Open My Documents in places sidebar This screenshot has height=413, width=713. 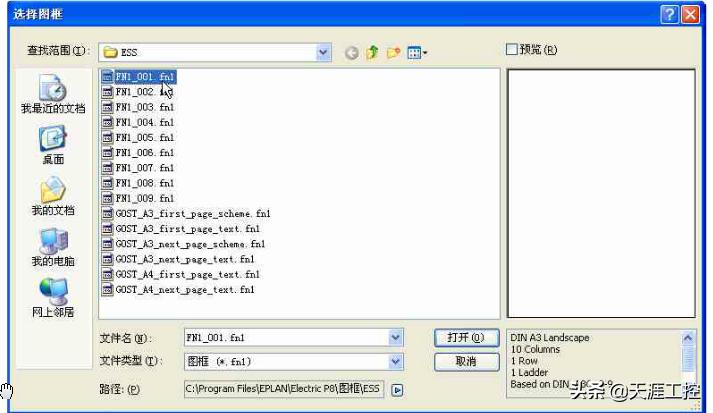click(53, 196)
